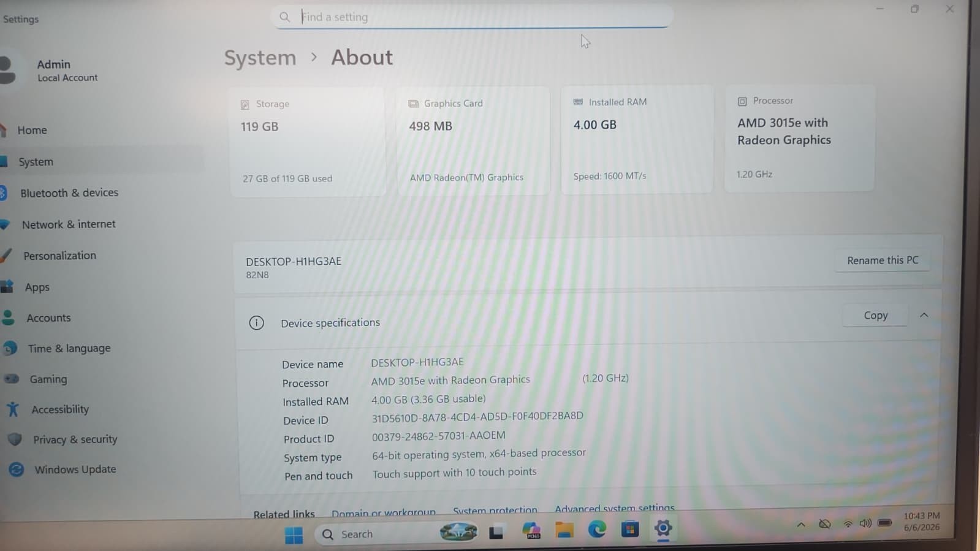Open Time & language settings
The height and width of the screenshot is (551, 980).
69,348
